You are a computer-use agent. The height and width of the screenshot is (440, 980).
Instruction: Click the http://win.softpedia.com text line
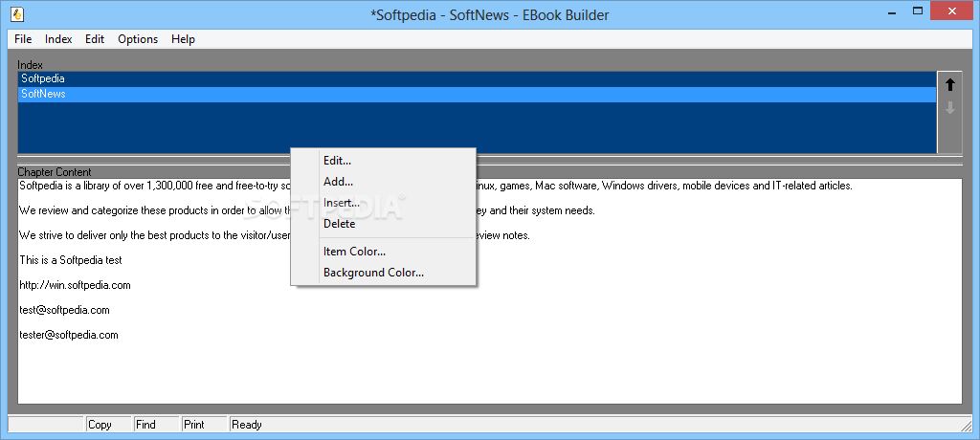pos(75,285)
